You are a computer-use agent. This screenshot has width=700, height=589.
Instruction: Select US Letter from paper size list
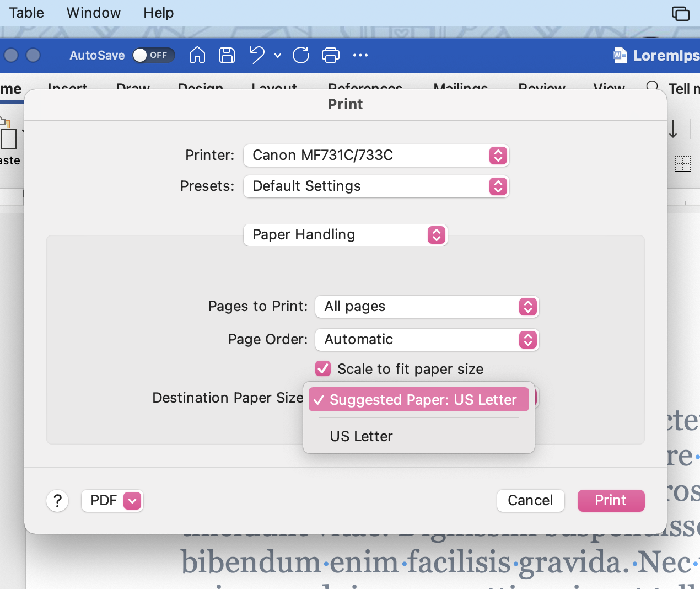[x=362, y=436]
